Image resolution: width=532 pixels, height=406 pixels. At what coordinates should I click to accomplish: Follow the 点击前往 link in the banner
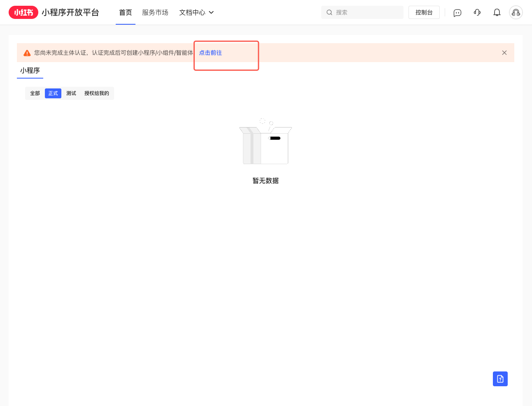click(210, 53)
